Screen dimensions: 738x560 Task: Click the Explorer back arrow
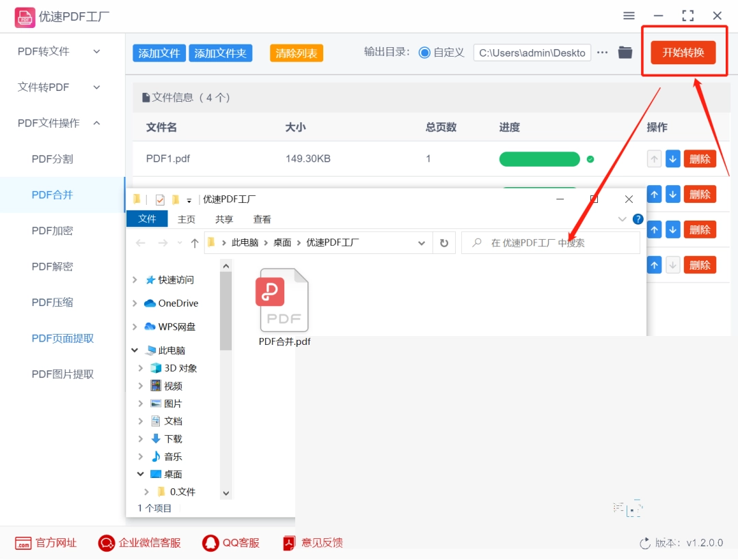140,243
